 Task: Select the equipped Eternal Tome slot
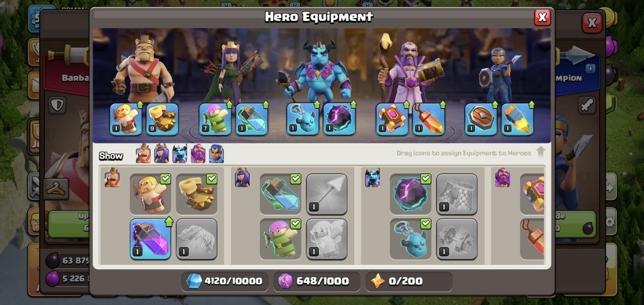(392, 119)
